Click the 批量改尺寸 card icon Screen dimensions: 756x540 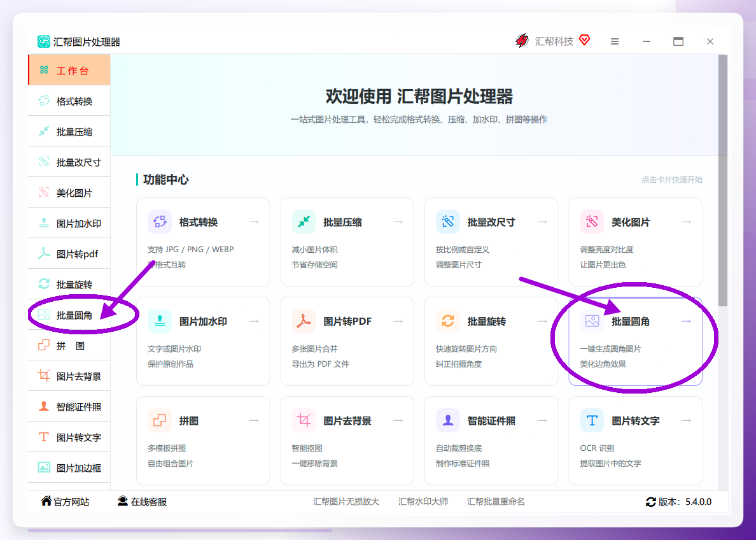point(448,222)
